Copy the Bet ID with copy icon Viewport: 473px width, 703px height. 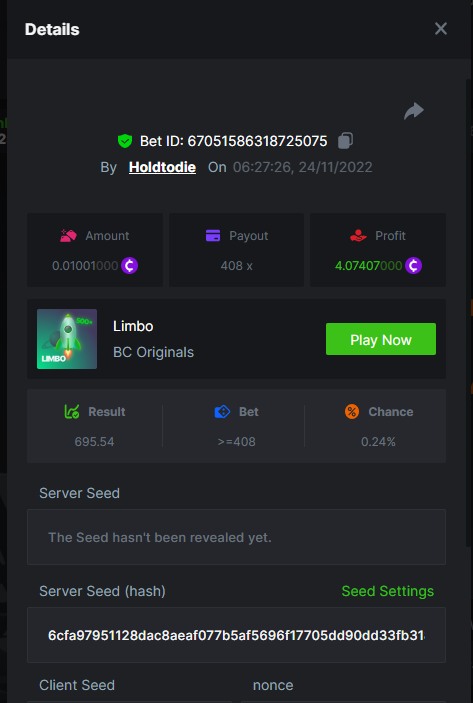[345, 140]
